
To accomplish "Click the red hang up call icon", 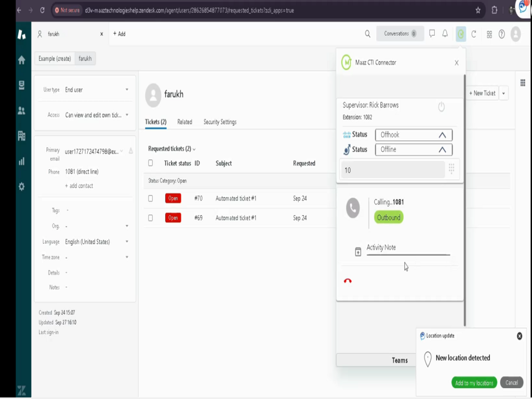I will [348, 281].
